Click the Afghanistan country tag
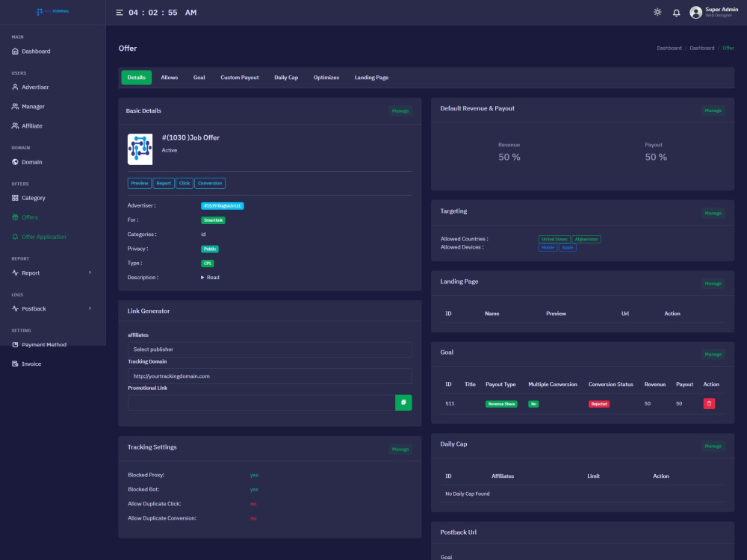 tap(586, 240)
